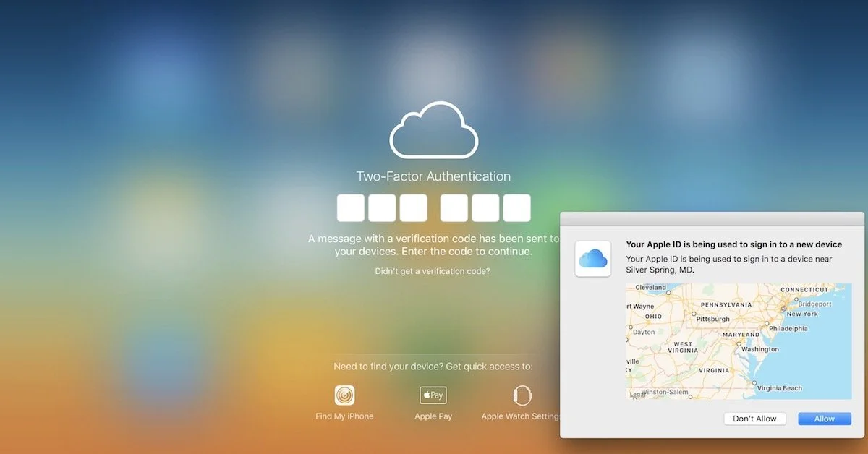Viewport: 868px width, 454px height.
Task: Select the second verification code box
Action: (382, 207)
